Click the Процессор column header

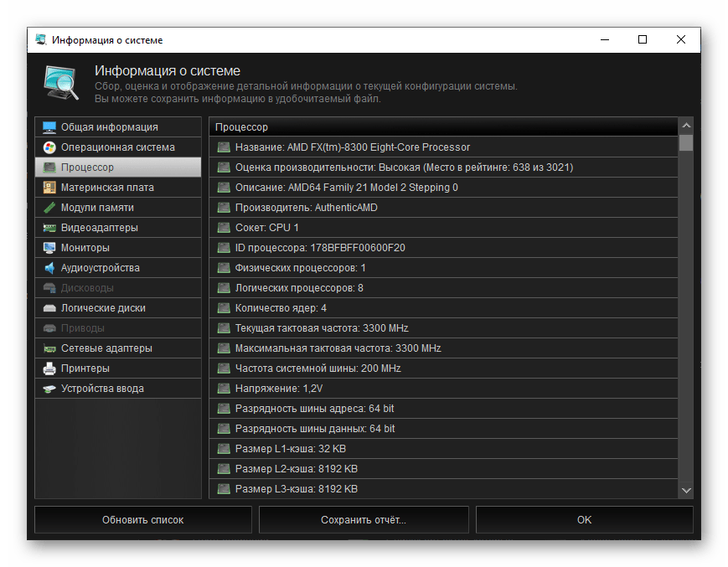443,126
